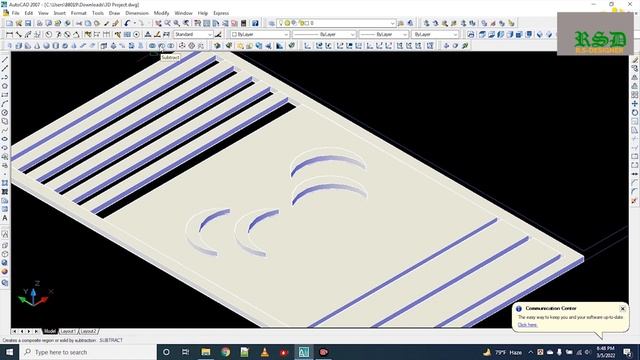This screenshot has width=640, height=360.
Task: Open the Undo history dropdown arrow
Action: [134, 23]
